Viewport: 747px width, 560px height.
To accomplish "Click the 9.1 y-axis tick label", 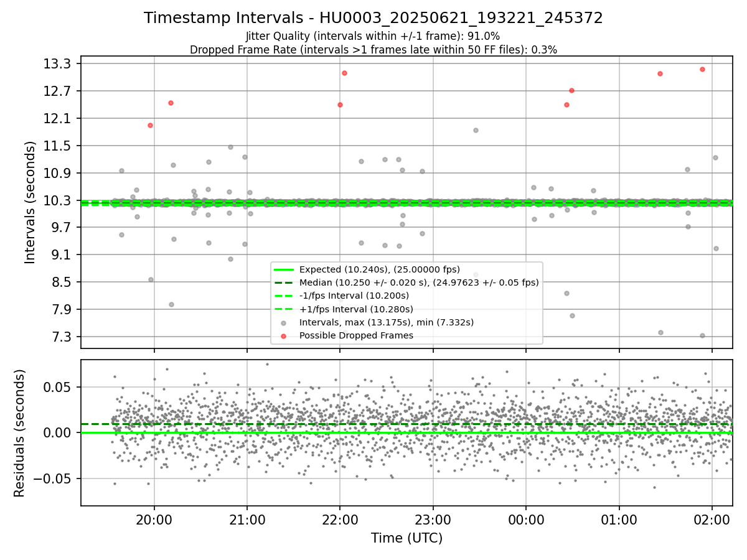I will (x=62, y=255).
